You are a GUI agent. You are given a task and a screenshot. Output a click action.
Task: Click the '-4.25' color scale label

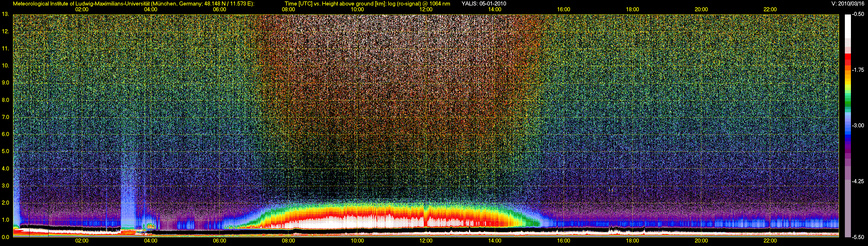[858, 181]
